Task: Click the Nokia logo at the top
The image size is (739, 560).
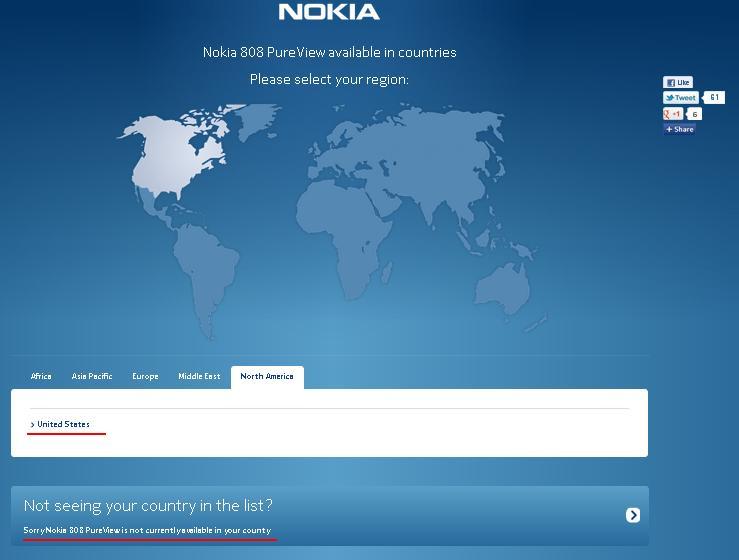Action: pyautogui.click(x=329, y=12)
